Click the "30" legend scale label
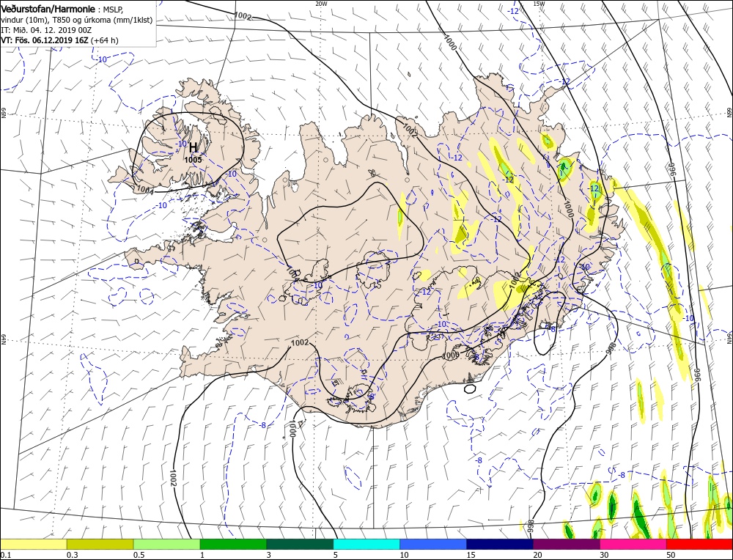This screenshot has width=733, height=560. (604, 555)
